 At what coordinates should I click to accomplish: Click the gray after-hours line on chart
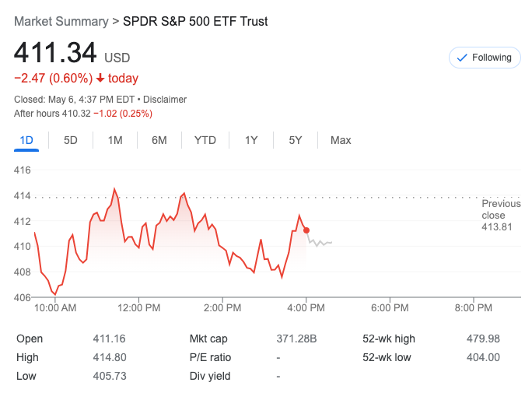pyautogui.click(x=320, y=244)
